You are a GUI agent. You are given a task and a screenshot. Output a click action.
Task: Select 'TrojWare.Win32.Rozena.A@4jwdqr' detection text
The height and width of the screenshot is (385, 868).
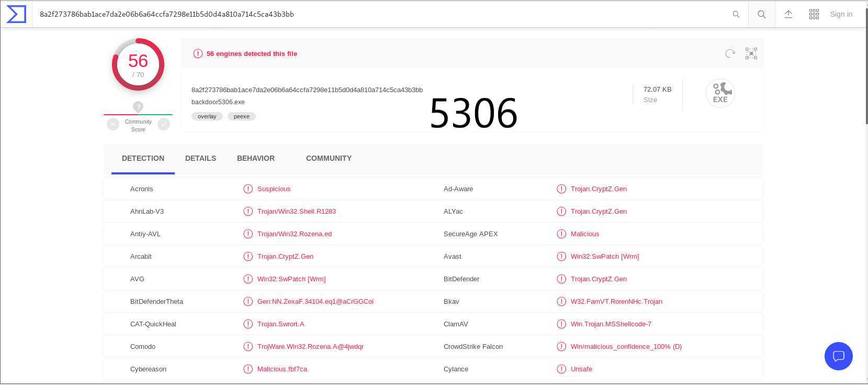(x=310, y=347)
